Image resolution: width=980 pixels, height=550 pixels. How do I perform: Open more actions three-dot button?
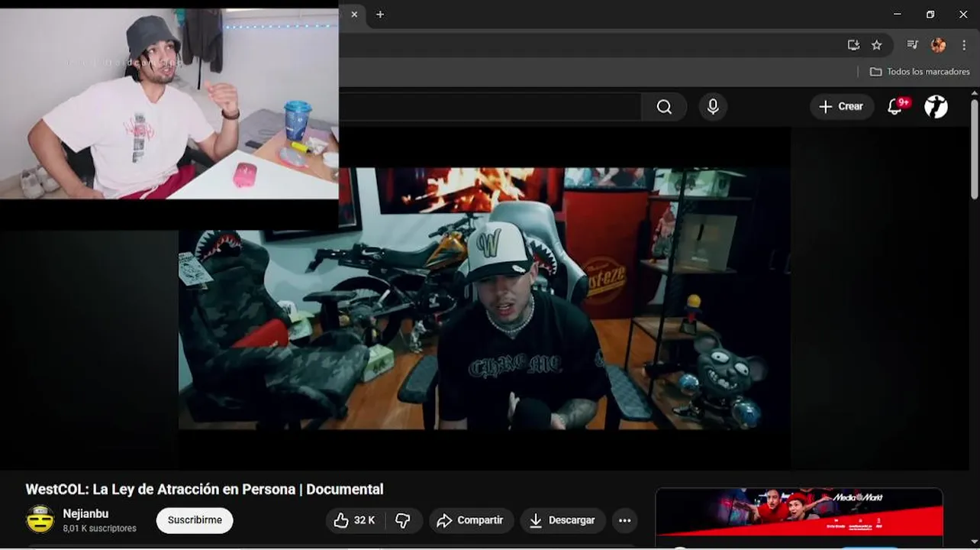coord(624,520)
